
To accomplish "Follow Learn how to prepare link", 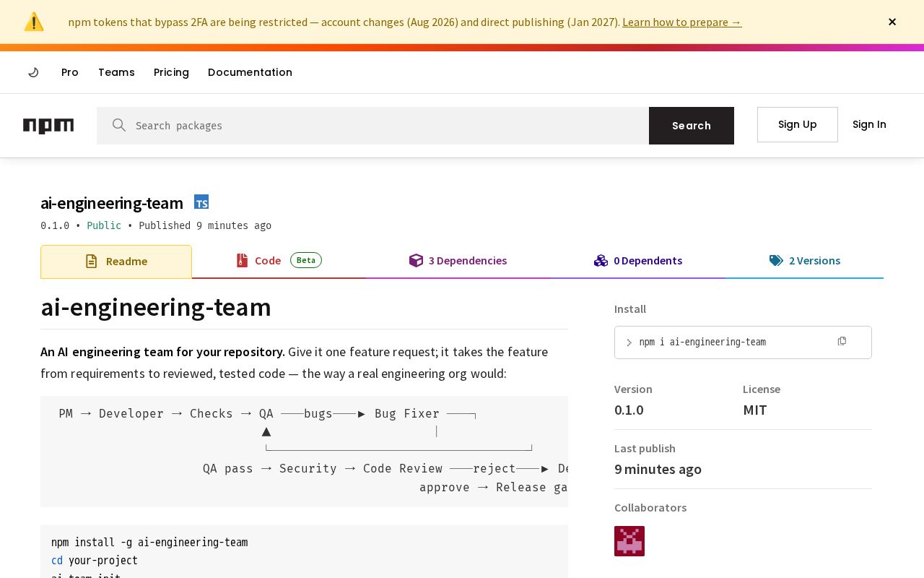I will pos(682,22).
